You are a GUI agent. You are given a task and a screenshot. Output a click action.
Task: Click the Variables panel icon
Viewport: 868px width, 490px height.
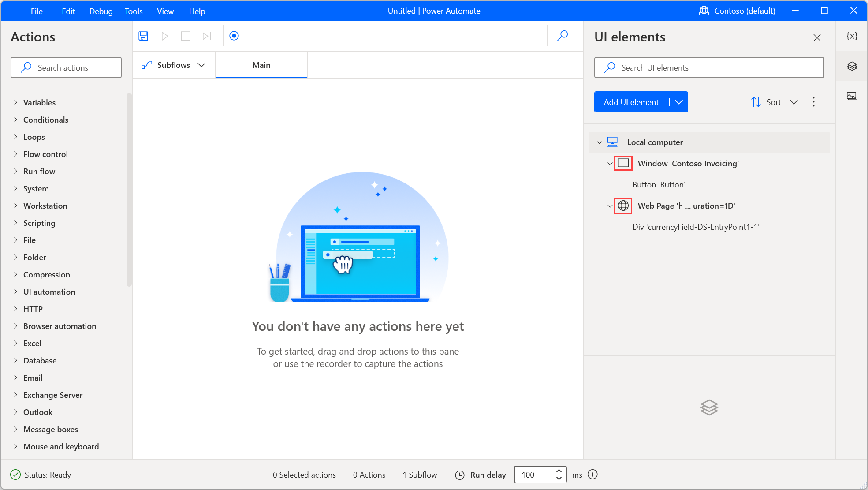click(853, 37)
